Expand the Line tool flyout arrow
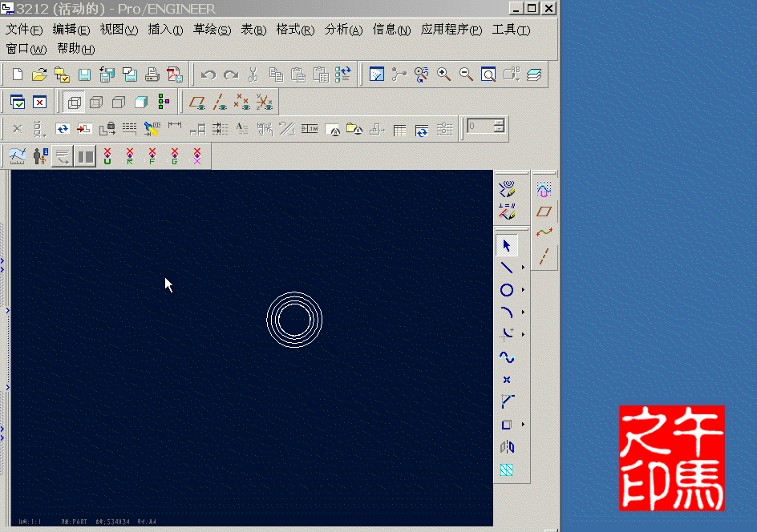This screenshot has height=532, width=757. pos(523,268)
